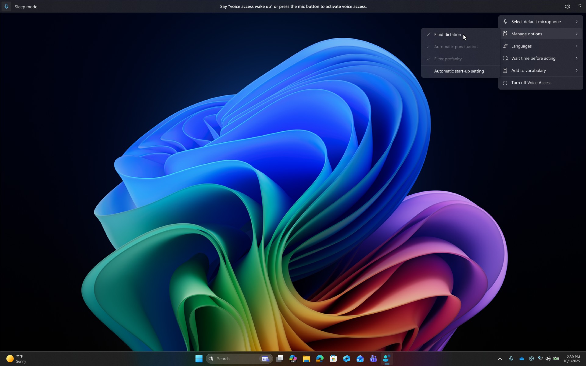Open Microsoft Store from the taskbar
The height and width of the screenshot is (366, 588).
[333, 359]
